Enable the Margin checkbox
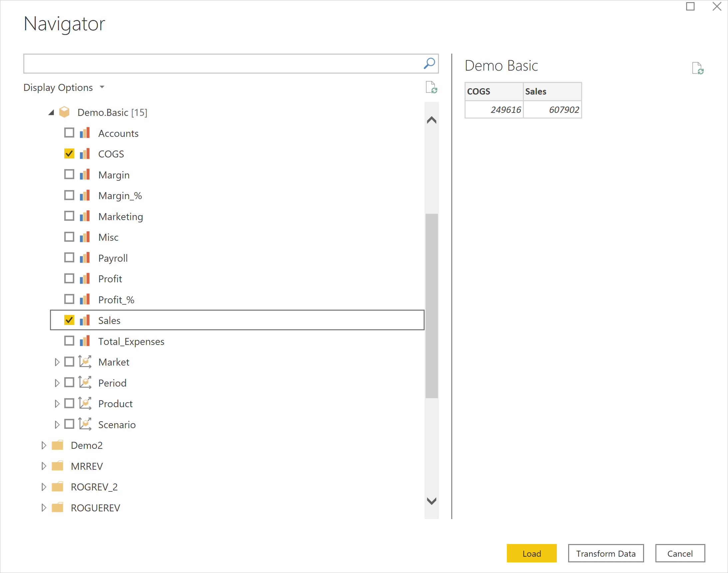Viewport: 728px width, 573px height. [x=69, y=174]
